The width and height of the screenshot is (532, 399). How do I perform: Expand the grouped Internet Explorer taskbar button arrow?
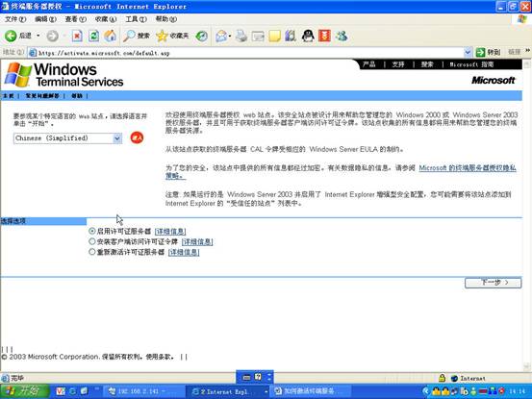pos(266,391)
